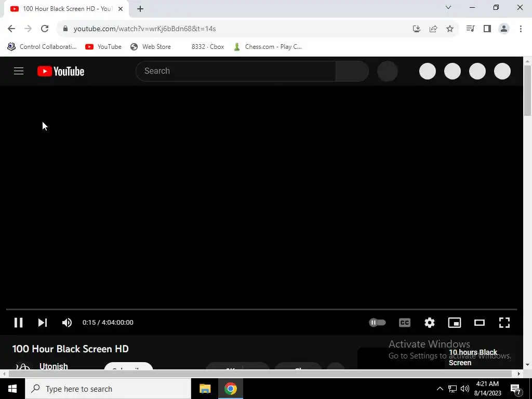Click the search submit button beside the Search field
Image resolution: width=532 pixels, height=399 pixels.
tap(352, 71)
